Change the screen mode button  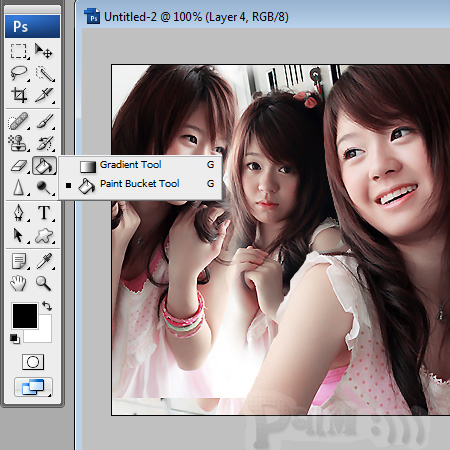coord(33,387)
